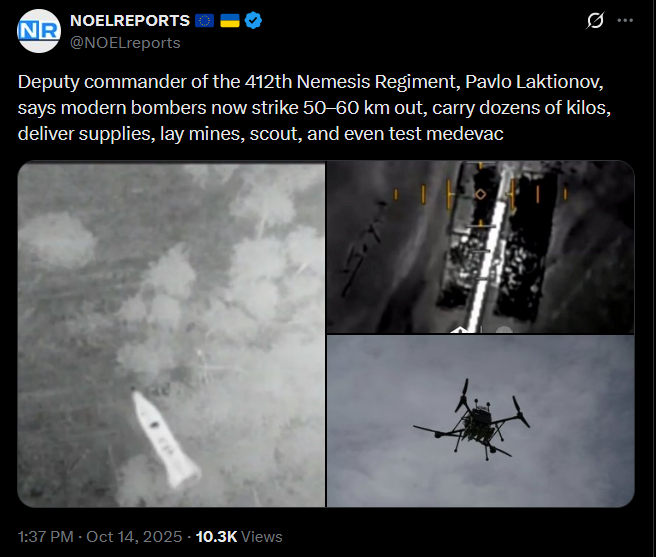
Task: Click the 1:37 PM timestamp
Action: pos(46,536)
